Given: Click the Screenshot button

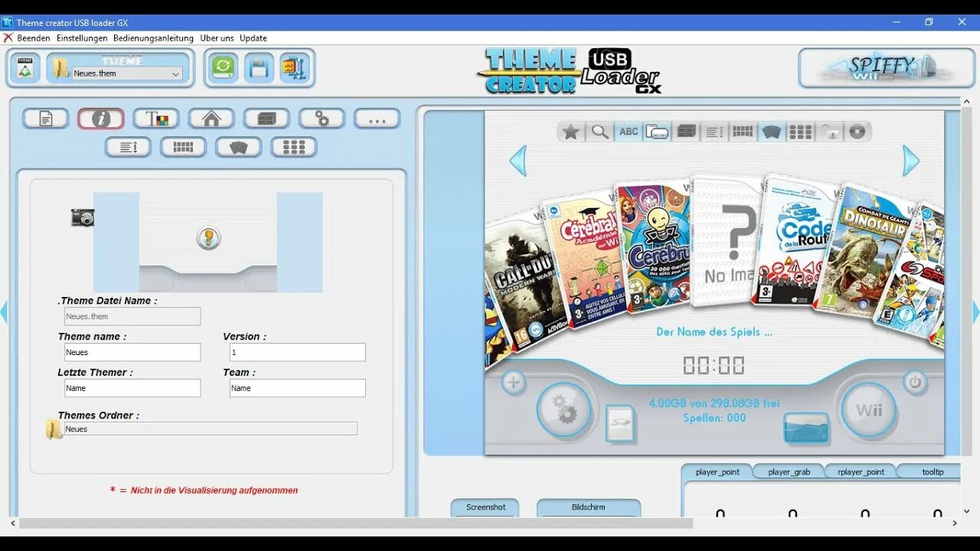Looking at the screenshot, I should click(485, 507).
